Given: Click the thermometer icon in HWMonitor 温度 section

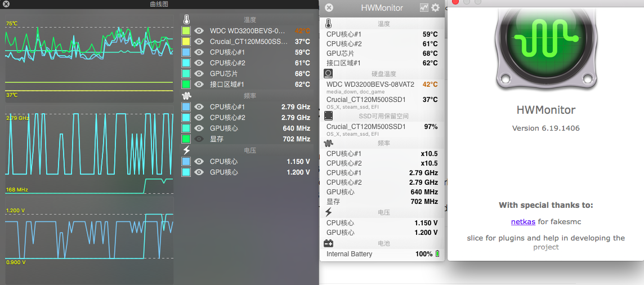Looking at the screenshot, I should [328, 24].
